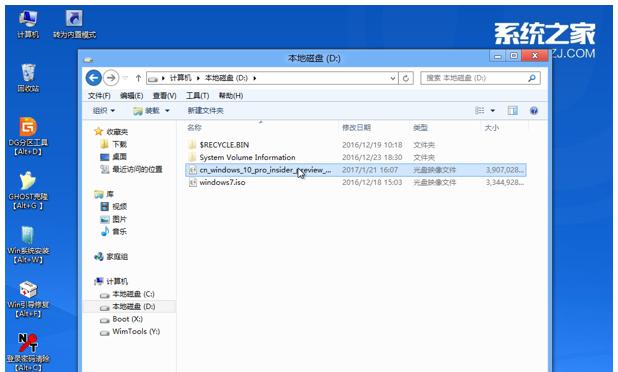Open the Win系统安装 desktop icon

point(28,244)
